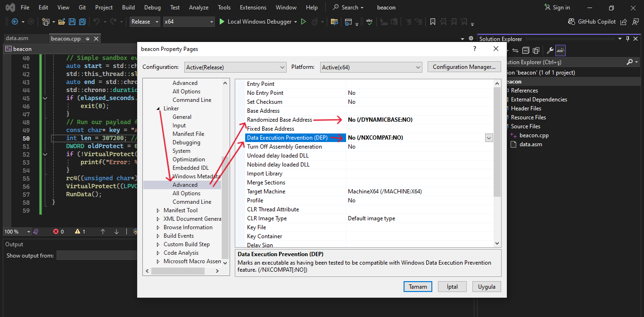Toggle the Preview Selected Items icon in Solution Explorer
The height and width of the screenshot is (317, 644).
[561, 50]
